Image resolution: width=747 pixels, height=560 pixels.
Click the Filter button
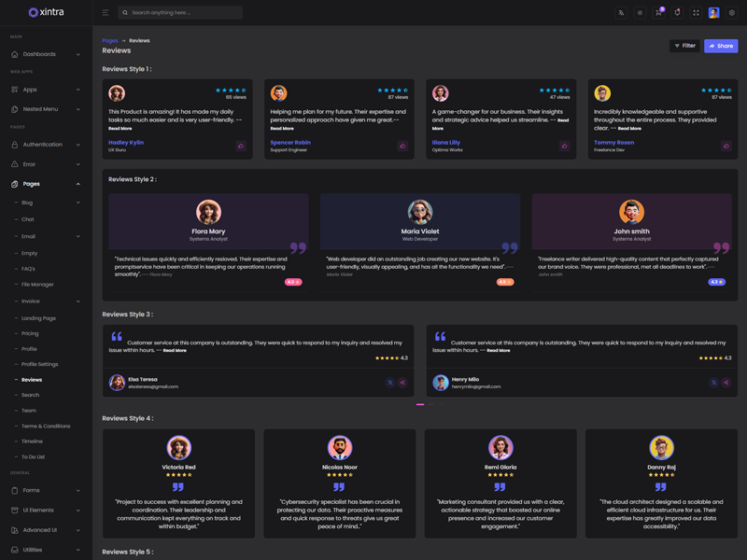[685, 46]
